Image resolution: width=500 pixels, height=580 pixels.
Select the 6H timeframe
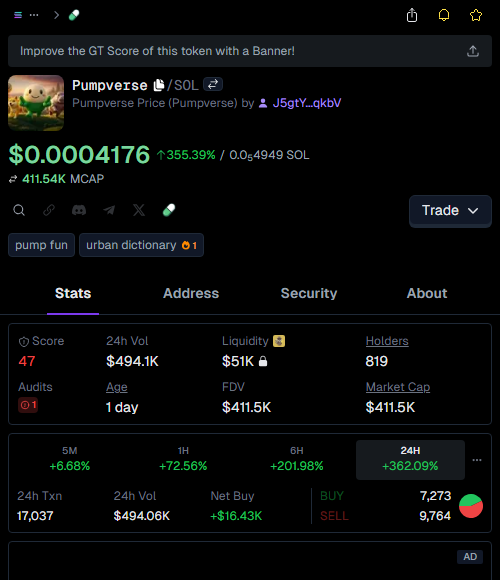pyautogui.click(x=297, y=459)
